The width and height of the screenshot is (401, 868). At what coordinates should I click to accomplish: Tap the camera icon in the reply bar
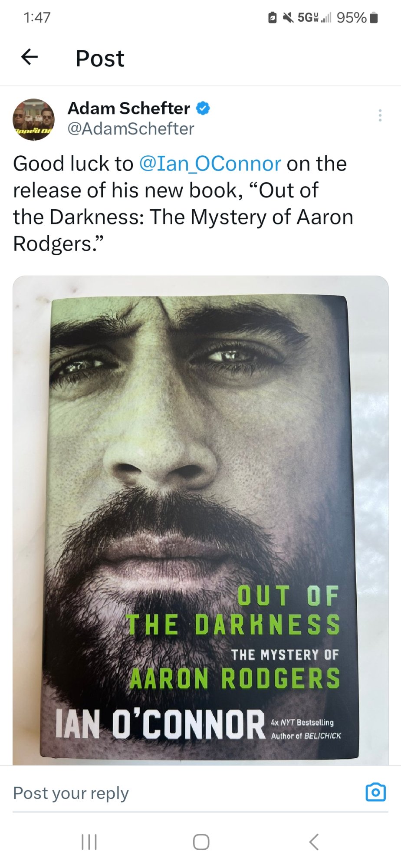click(375, 792)
